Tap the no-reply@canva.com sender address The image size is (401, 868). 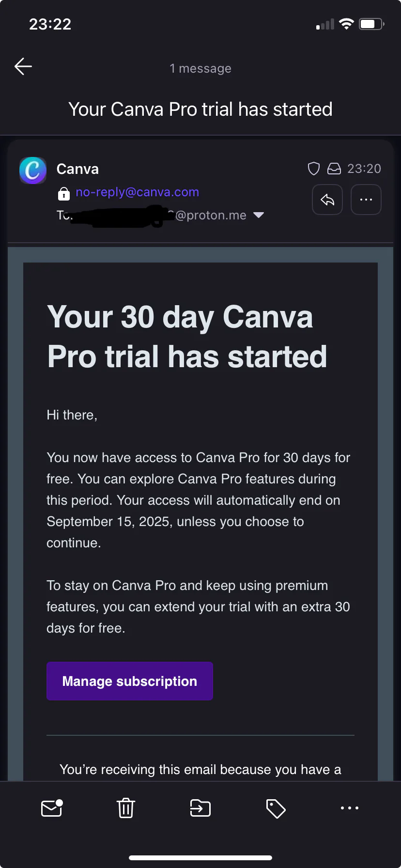[x=137, y=192]
